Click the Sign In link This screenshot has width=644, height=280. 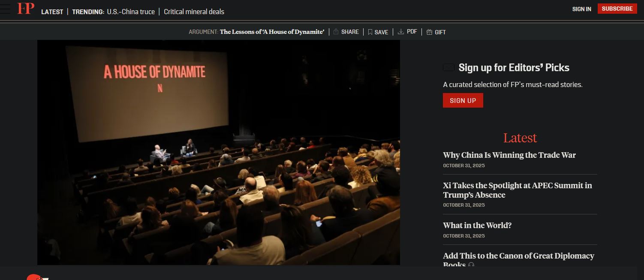click(581, 9)
